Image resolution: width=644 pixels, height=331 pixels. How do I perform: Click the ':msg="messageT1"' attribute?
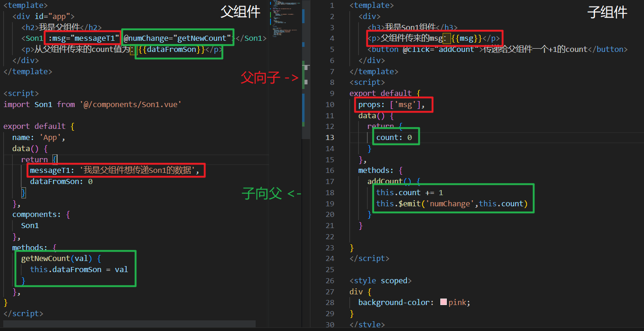[84, 38]
